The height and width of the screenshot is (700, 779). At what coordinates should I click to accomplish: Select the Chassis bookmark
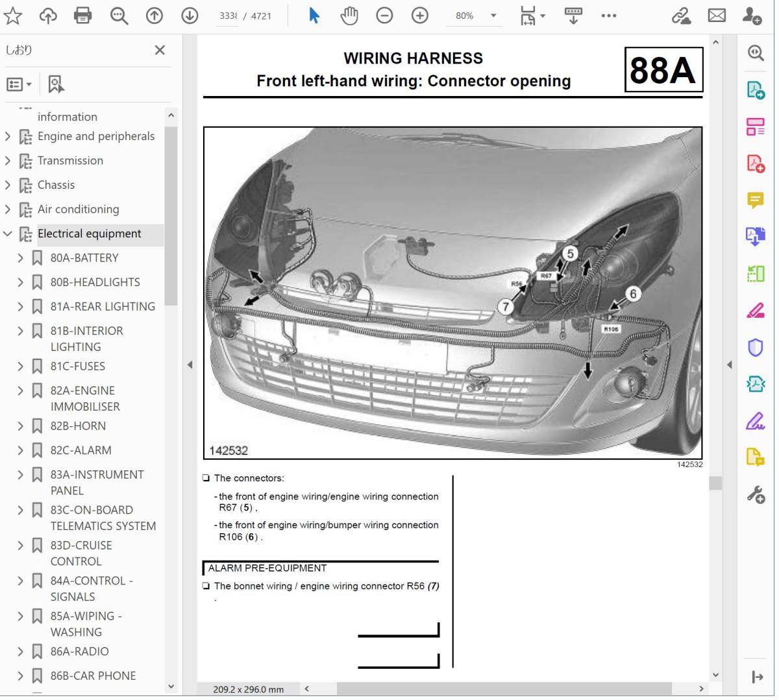click(x=56, y=185)
